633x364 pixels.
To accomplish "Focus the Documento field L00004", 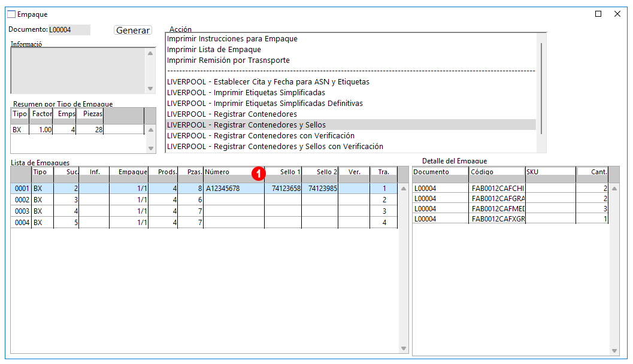I will click(x=69, y=30).
